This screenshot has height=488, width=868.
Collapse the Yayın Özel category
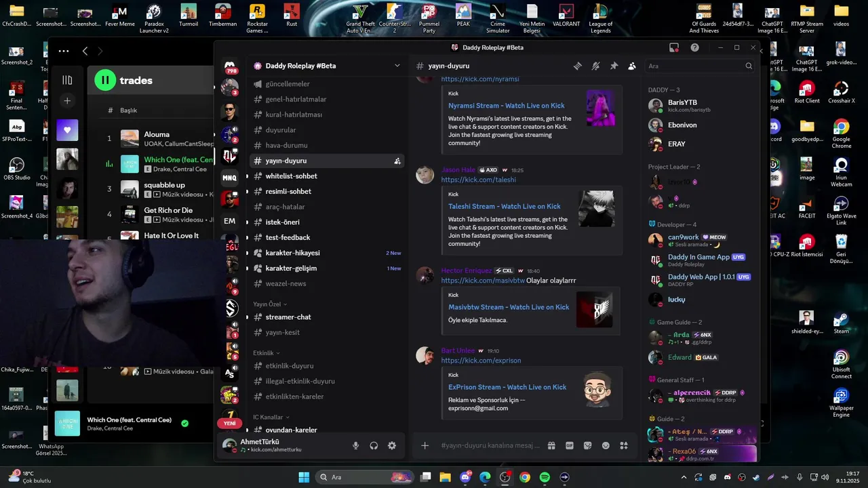pyautogui.click(x=270, y=304)
